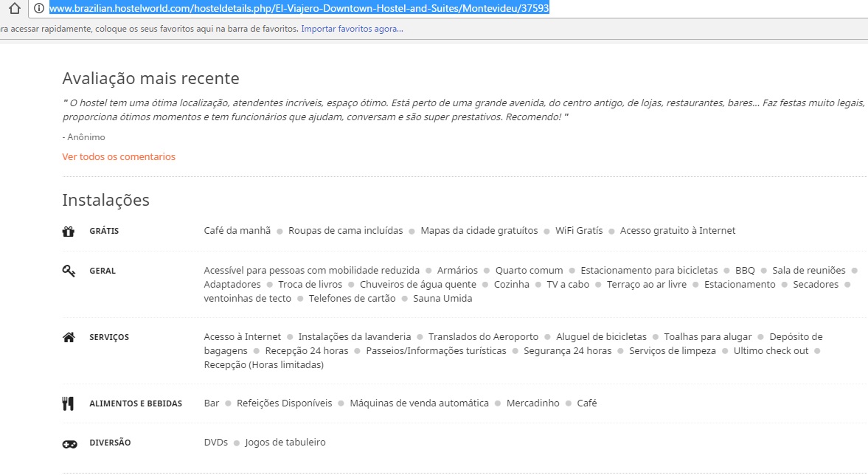Image resolution: width=868 pixels, height=475 pixels.
Task: Click the house icon next to SERVIÇOS
Action: 68,337
